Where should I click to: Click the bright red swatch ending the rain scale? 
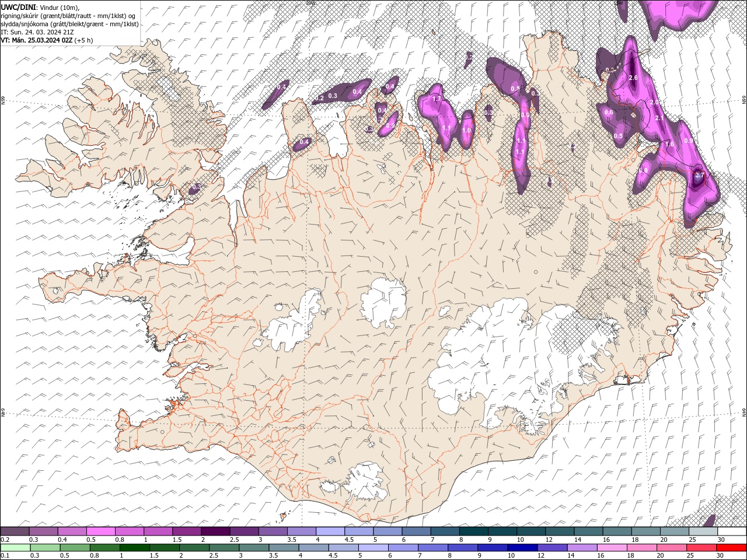[x=731, y=548]
